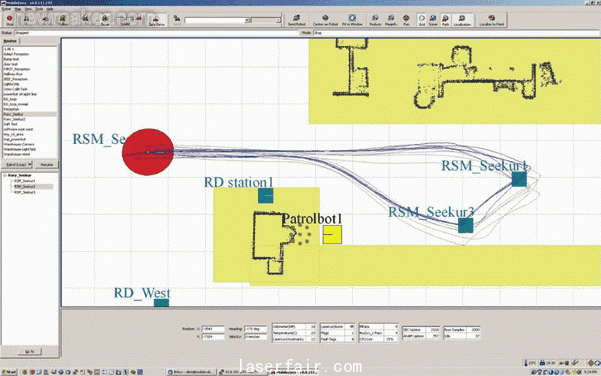This screenshot has height=376, width=601.
Task: Toggle the Path display button
Action: (x=445, y=20)
